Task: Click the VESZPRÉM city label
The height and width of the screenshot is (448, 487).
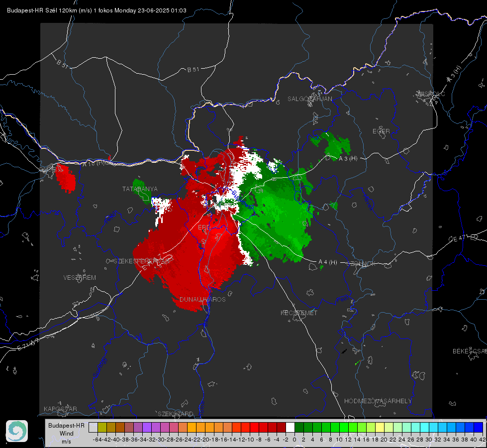Action: pyautogui.click(x=80, y=277)
